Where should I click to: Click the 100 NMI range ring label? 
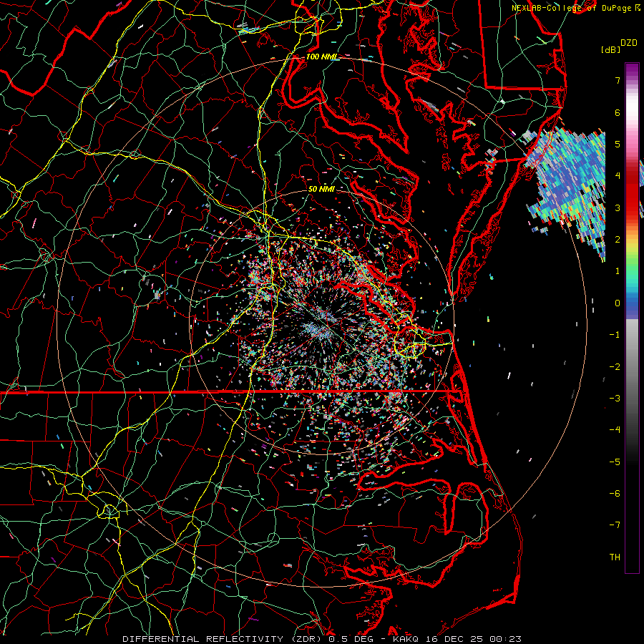click(321, 57)
